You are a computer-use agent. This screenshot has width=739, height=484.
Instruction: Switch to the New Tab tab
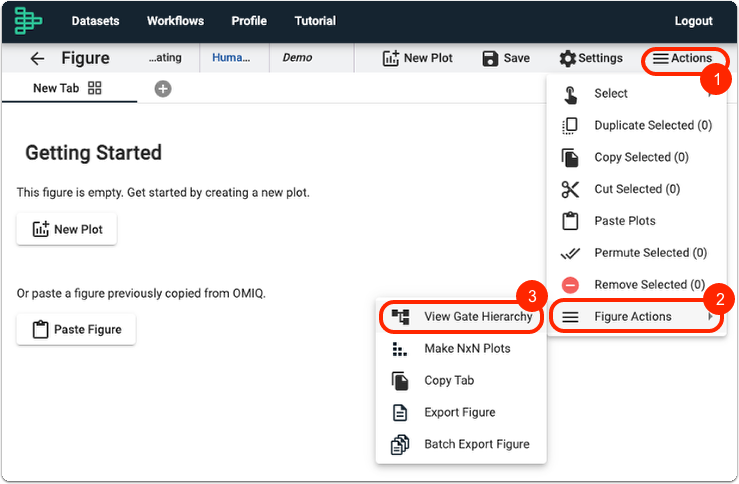[56, 88]
